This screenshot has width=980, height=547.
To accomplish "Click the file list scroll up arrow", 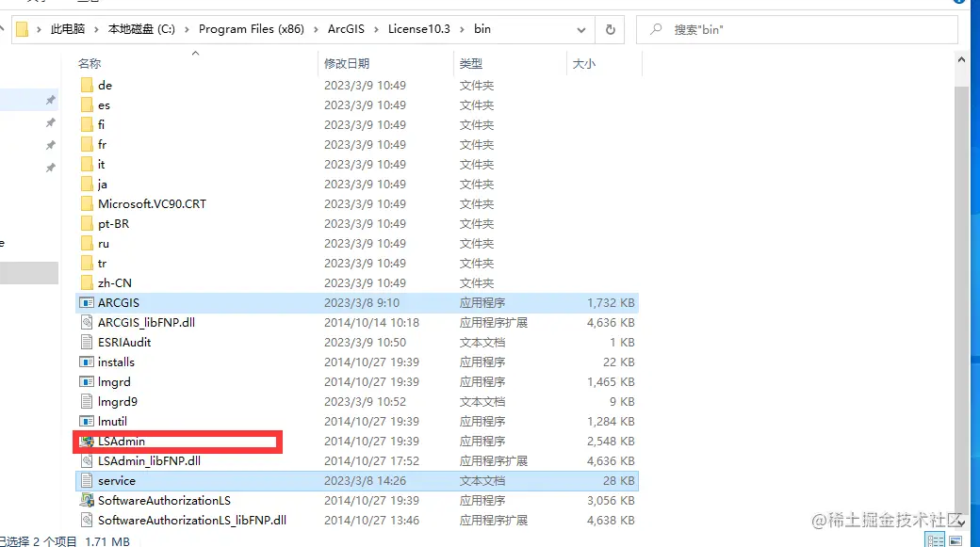I will [961, 60].
